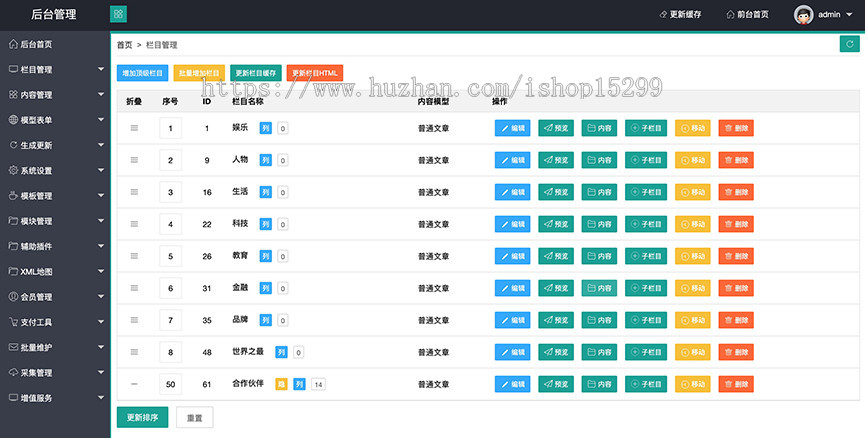Add 子栏目 to 世界之最 row
This screenshot has width=865, height=438.
tap(646, 352)
